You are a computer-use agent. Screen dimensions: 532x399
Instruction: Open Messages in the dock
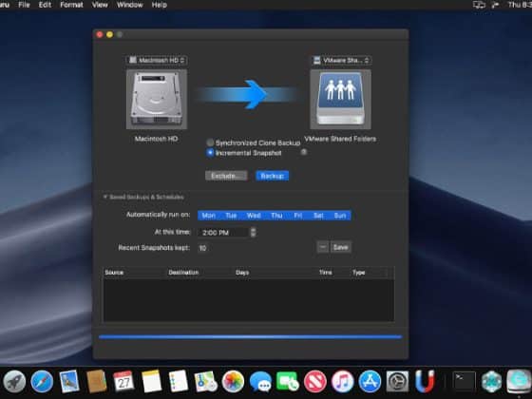coord(260,381)
